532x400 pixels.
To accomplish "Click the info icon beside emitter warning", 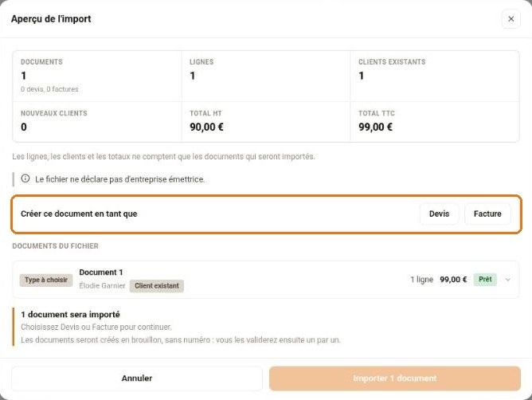I will (x=25, y=178).
